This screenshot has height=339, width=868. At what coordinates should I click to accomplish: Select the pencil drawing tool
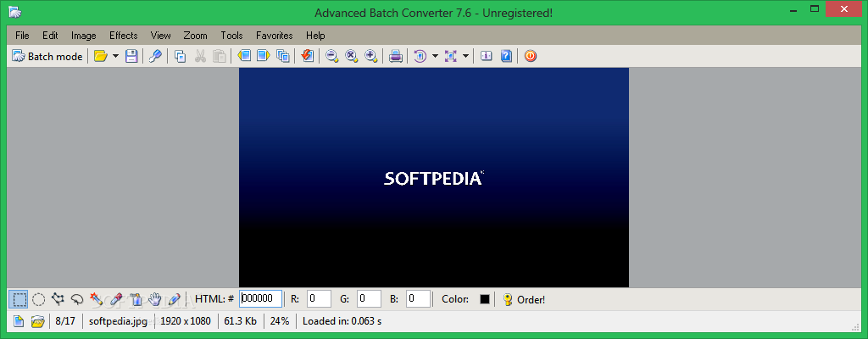click(x=174, y=299)
